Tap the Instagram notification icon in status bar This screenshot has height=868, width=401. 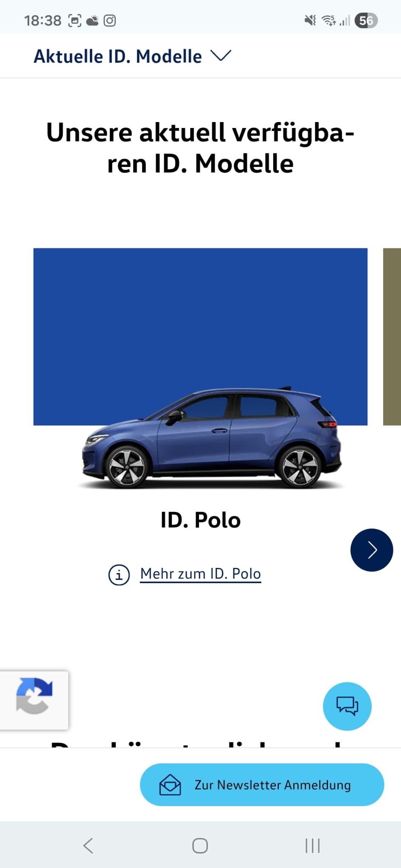tap(109, 20)
